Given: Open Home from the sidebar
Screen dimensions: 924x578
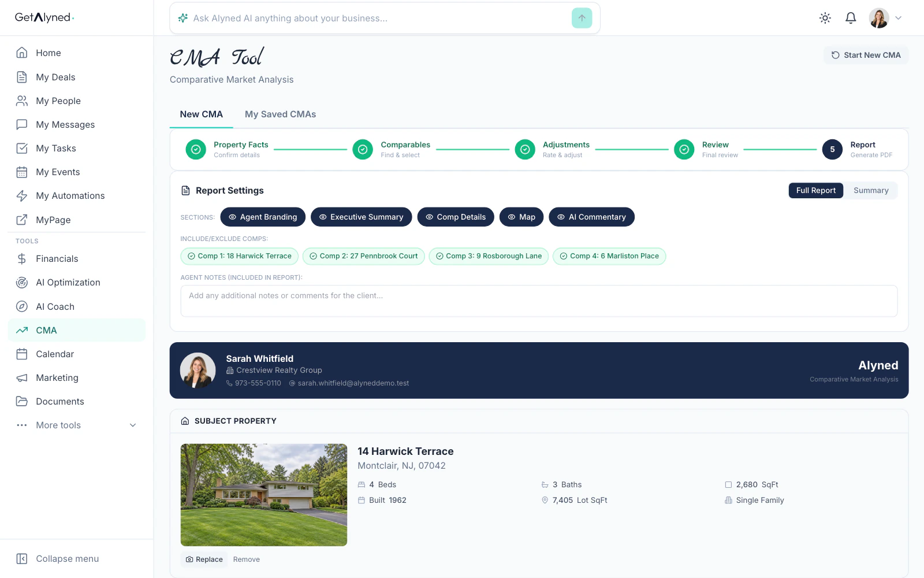Looking at the screenshot, I should pos(77,53).
